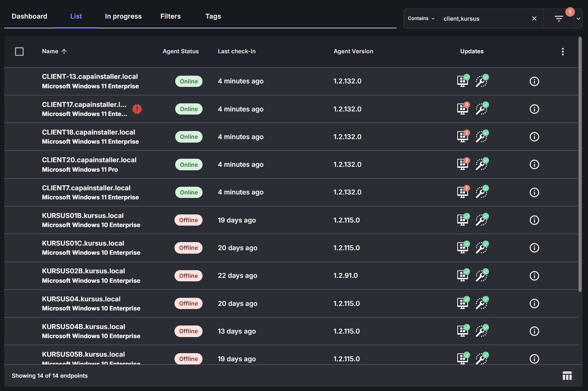The width and height of the screenshot is (588, 391).
Task: Open Windows updates icon for CLIENT18
Action: 463,137
